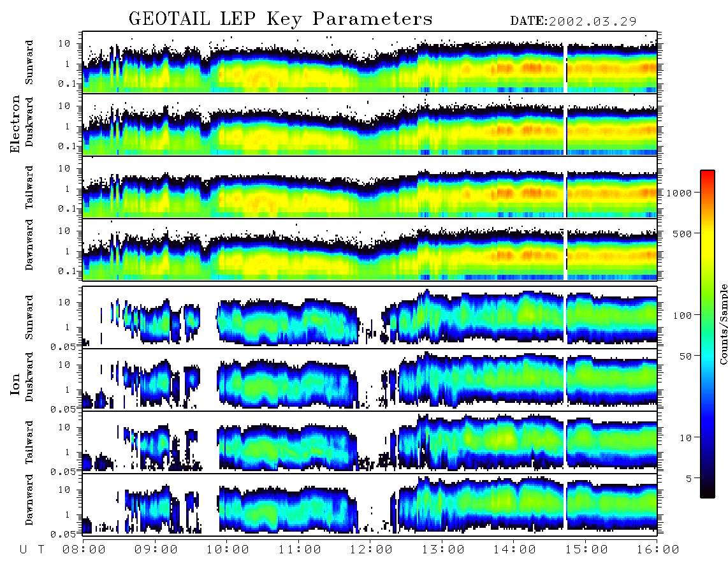Select the Electron "Dawnward" panel label
The height and width of the screenshot is (561, 728).
coord(29,245)
